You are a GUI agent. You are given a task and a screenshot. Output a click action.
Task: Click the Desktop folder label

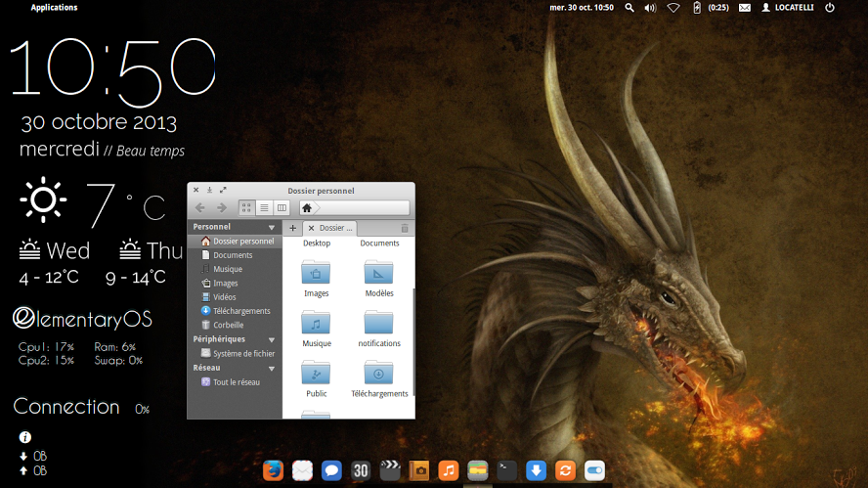tap(317, 244)
